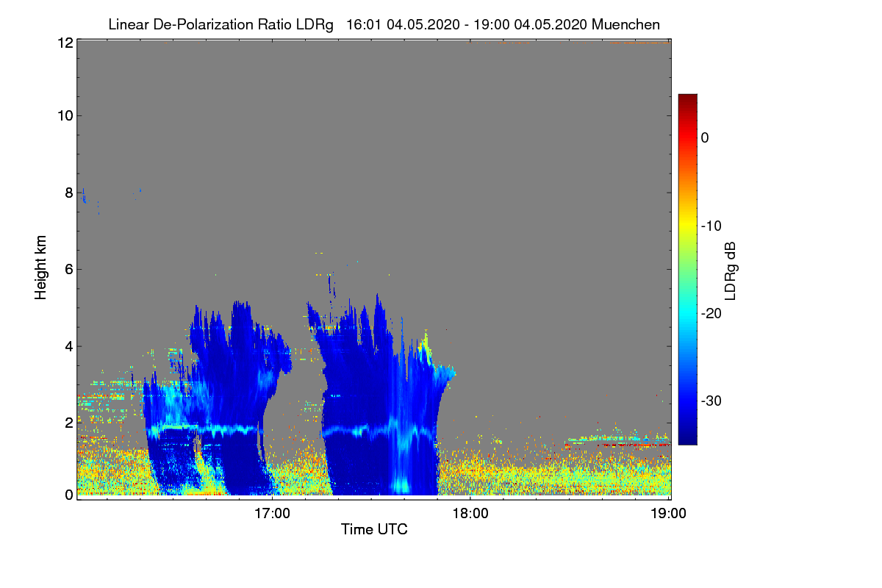Click the 18:00 time tick label
The width and height of the screenshot is (882, 588).
point(470,513)
